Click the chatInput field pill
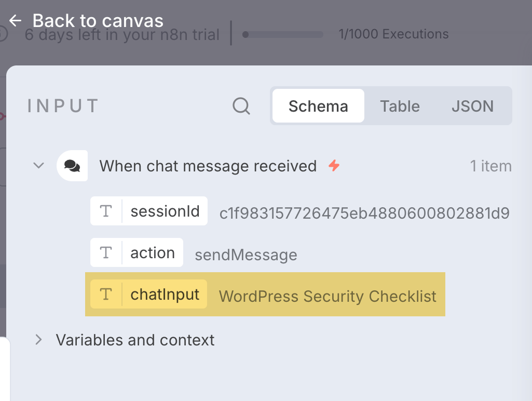This screenshot has width=532, height=401. pos(165,294)
